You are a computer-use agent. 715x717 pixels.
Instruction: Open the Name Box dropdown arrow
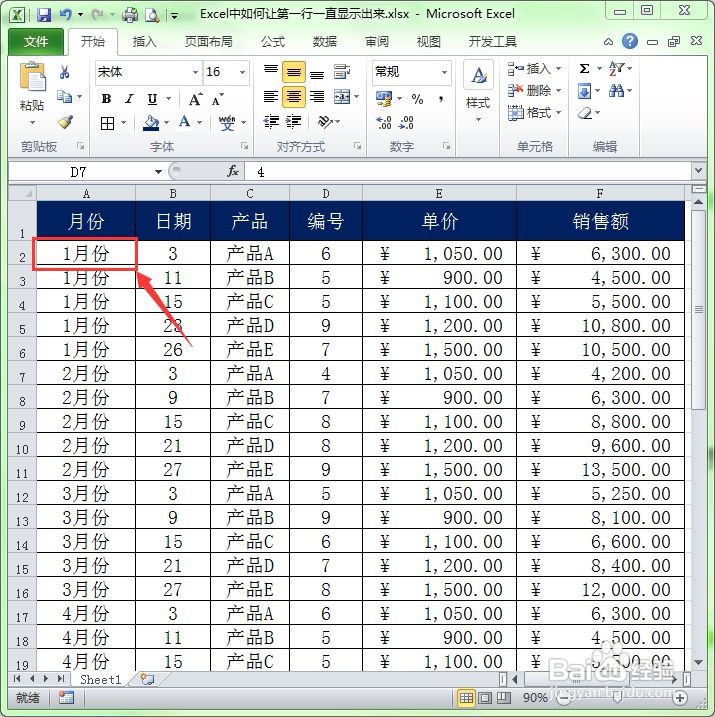click(x=158, y=172)
